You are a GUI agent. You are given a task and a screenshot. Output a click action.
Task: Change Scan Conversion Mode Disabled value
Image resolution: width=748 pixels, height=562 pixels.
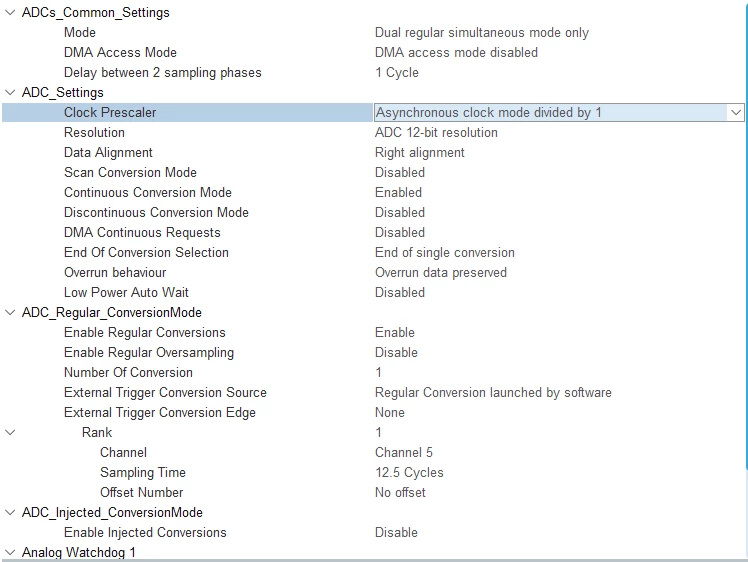(x=400, y=173)
